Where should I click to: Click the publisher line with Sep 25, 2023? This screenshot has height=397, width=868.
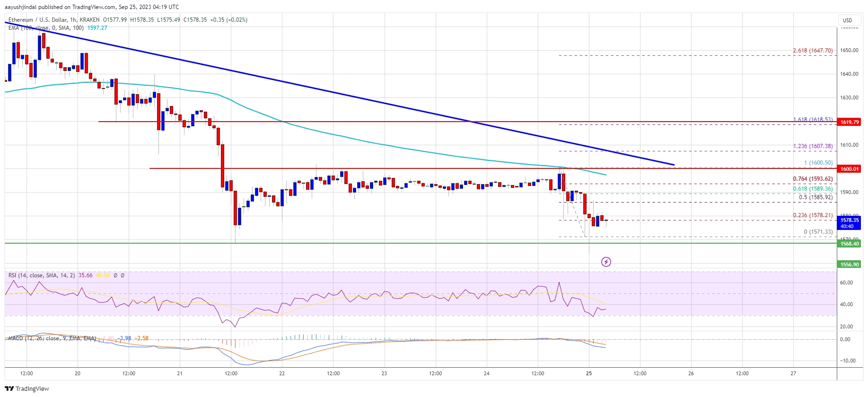pyautogui.click(x=92, y=7)
